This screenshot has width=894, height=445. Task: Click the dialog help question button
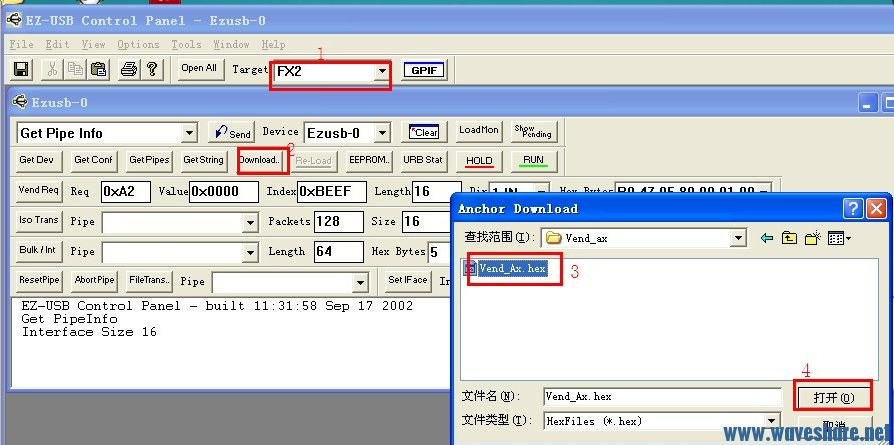(x=853, y=209)
